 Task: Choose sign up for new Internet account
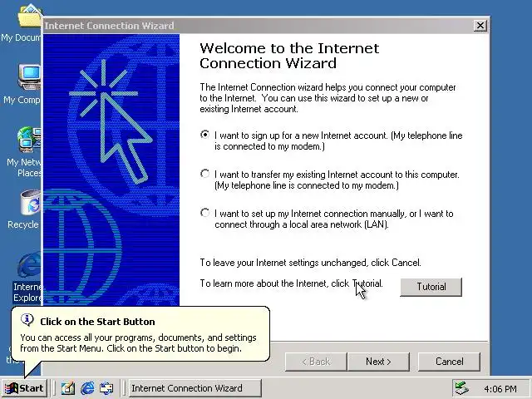pyautogui.click(x=205, y=135)
